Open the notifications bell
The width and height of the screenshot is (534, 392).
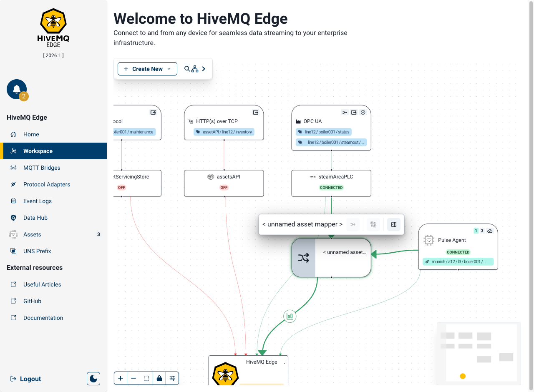(17, 89)
